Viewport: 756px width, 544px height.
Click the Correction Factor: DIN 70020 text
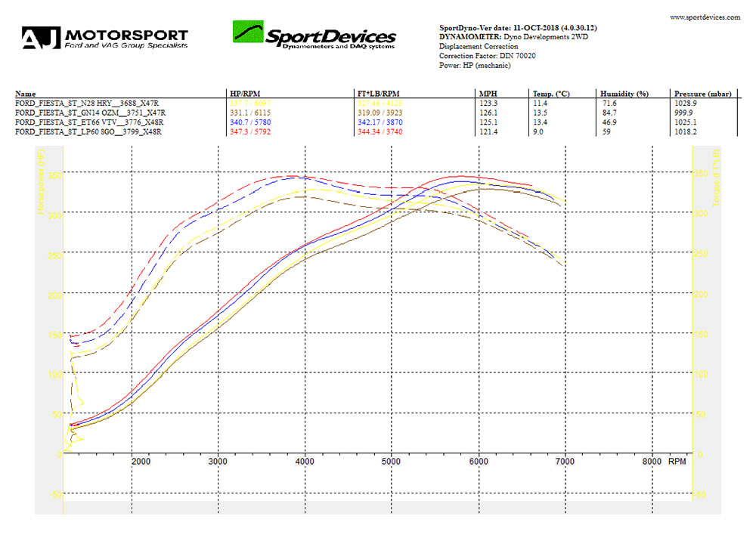(487, 56)
